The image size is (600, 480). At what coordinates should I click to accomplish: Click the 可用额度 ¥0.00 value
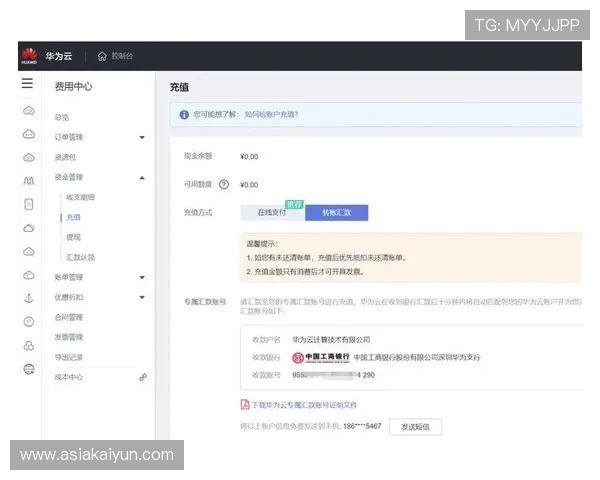click(249, 185)
